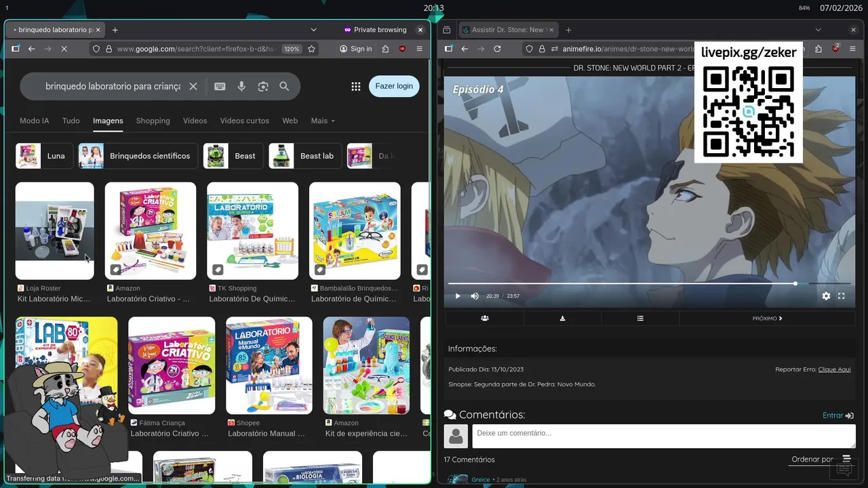Open the top bar clock showing 20:13

pos(433,8)
